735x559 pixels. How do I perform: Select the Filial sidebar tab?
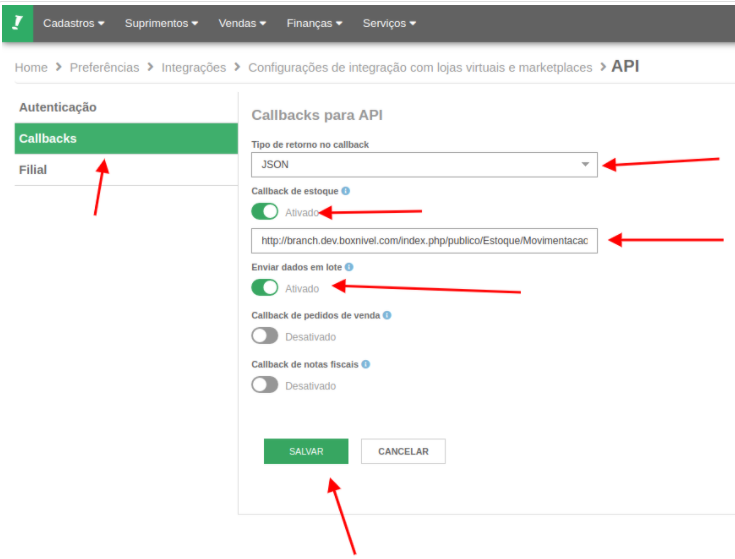click(x=33, y=170)
